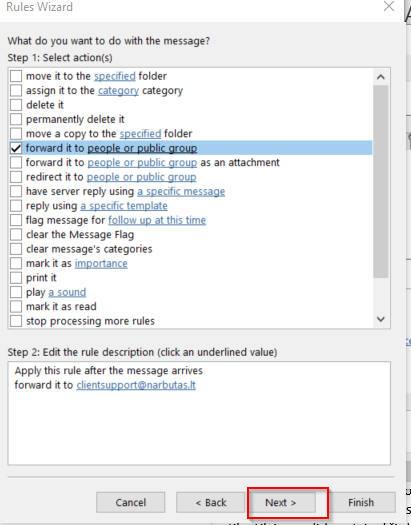The height and width of the screenshot is (525, 411).
Task: Check 'forward it as an attachment' checkbox
Action: point(16,162)
